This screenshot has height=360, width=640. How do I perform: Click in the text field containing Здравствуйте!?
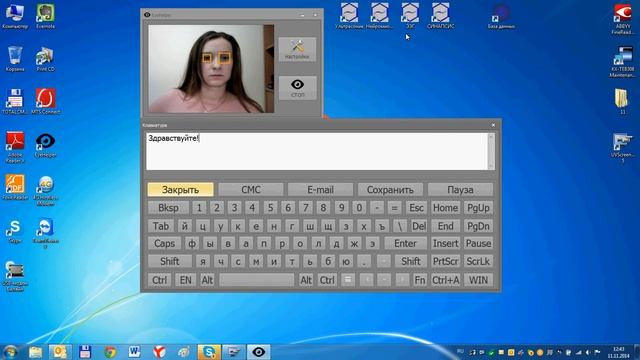tap(317, 151)
